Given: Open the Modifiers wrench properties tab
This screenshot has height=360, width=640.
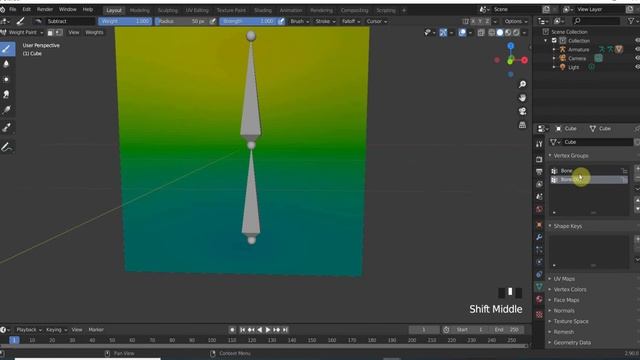Looking at the screenshot, I should 539,237.
